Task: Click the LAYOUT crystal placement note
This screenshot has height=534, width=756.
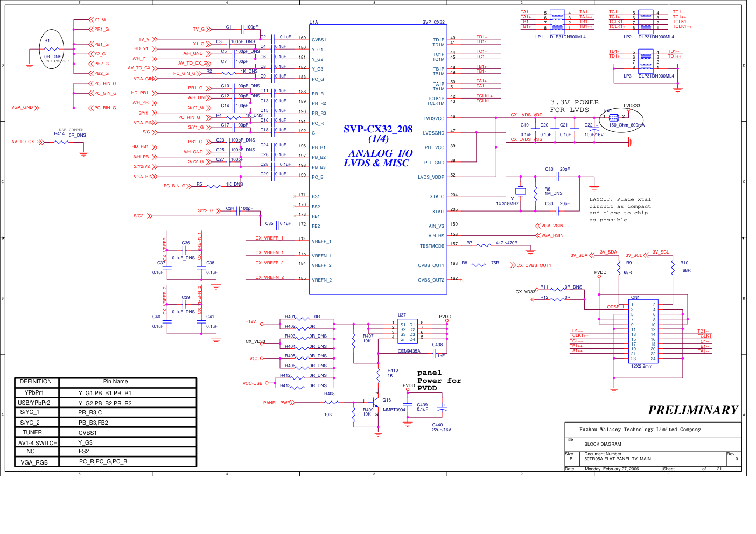Action: (x=620, y=209)
